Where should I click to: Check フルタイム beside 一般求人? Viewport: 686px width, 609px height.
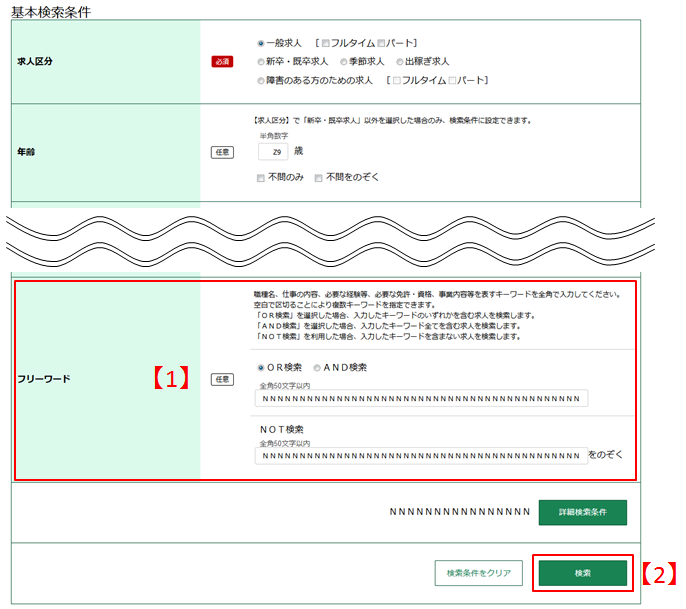click(326, 44)
